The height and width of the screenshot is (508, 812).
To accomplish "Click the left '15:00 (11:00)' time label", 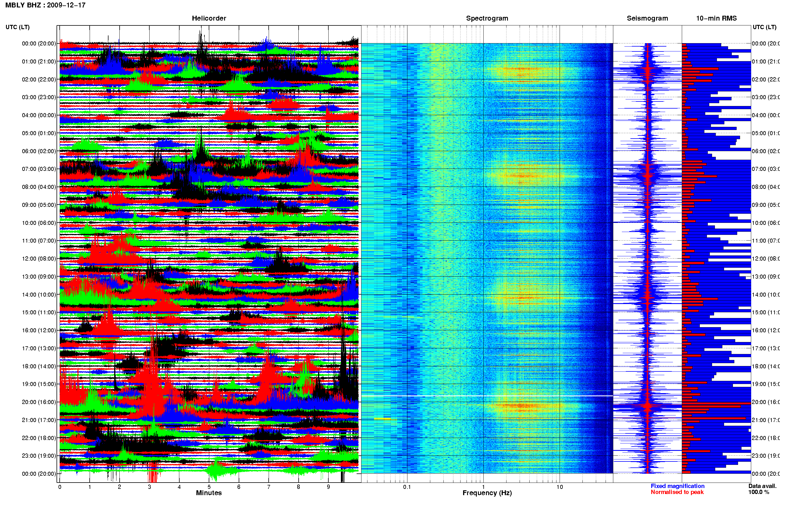I will coord(39,312).
